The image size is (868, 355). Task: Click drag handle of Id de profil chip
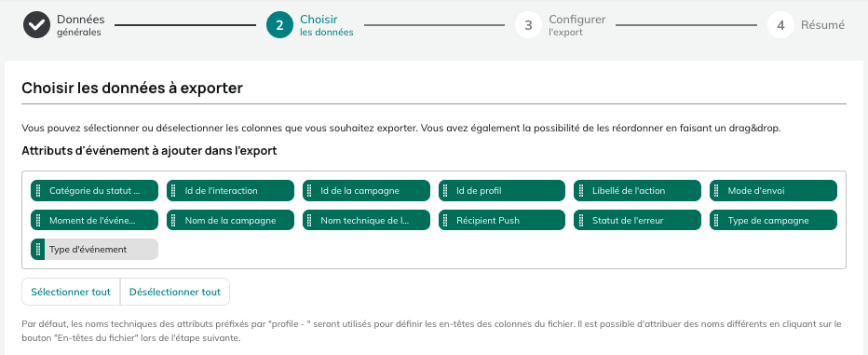[445, 190]
